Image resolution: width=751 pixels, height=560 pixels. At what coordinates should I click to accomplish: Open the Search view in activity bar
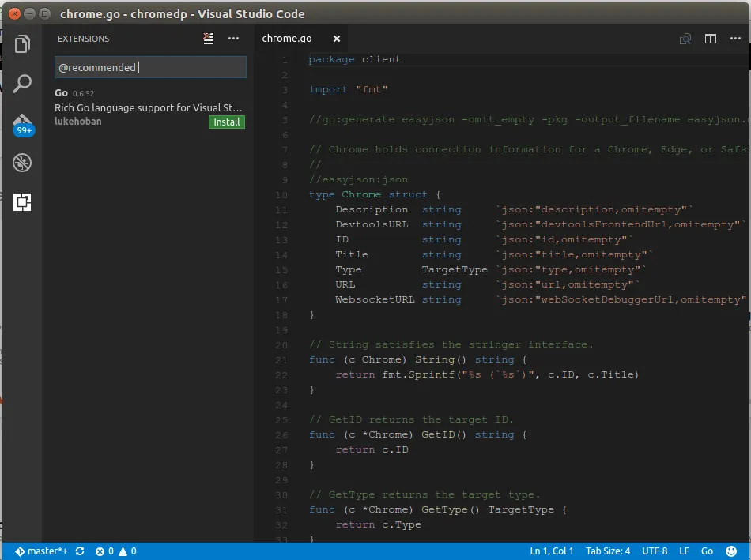point(22,84)
